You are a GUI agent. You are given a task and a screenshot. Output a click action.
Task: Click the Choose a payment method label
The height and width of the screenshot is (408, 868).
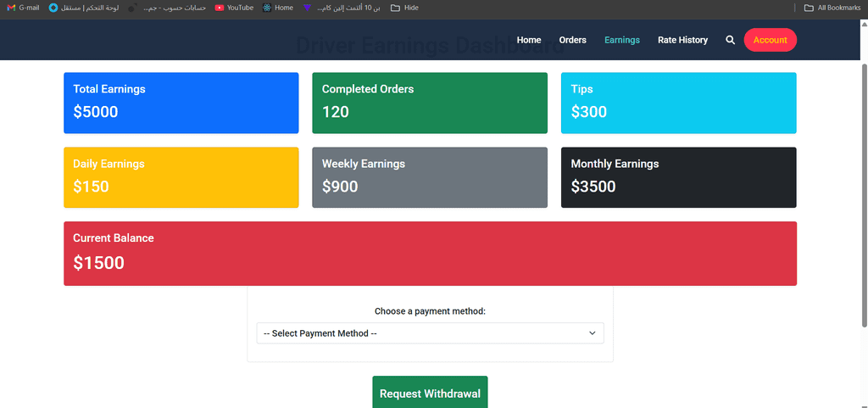(430, 311)
